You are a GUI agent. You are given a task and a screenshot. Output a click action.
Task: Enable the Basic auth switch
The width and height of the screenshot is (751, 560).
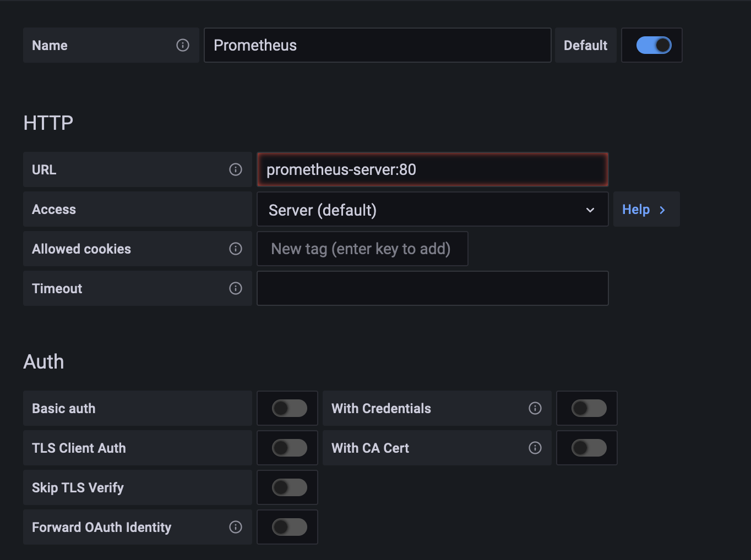point(290,408)
